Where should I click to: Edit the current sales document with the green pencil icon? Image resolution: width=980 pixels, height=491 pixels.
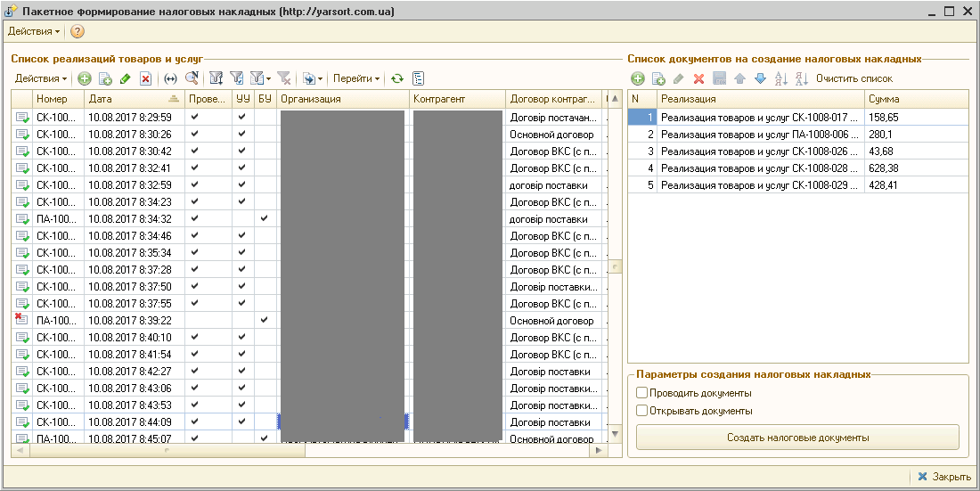[x=125, y=78]
